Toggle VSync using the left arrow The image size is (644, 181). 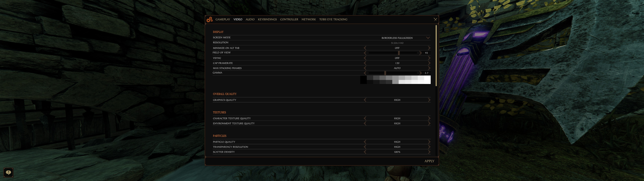pos(365,58)
